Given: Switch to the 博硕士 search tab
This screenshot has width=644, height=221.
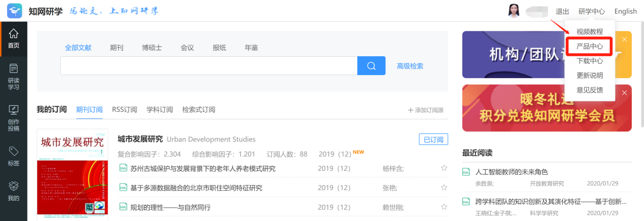Looking at the screenshot, I should pos(152,48).
